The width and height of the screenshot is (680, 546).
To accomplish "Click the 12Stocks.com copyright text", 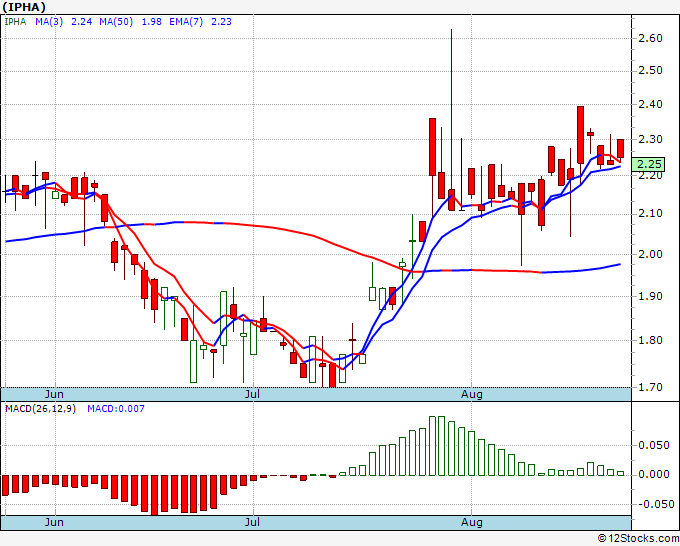I will pos(638,539).
